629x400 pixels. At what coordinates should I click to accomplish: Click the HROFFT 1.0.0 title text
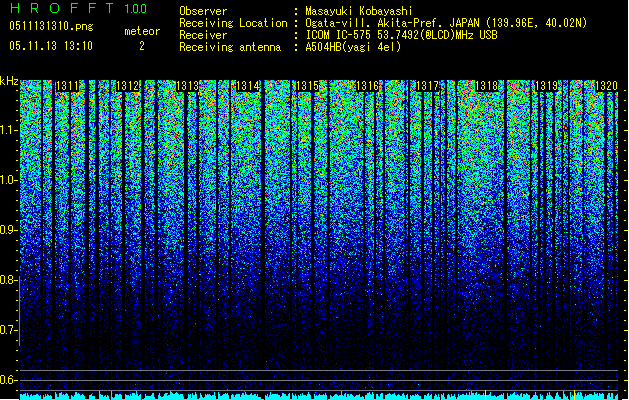[x=78, y=8]
